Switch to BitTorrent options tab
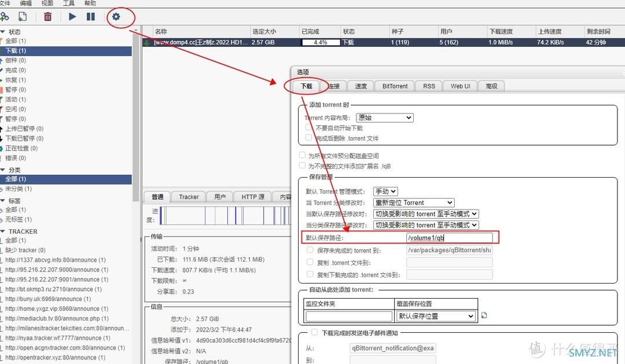 click(395, 86)
